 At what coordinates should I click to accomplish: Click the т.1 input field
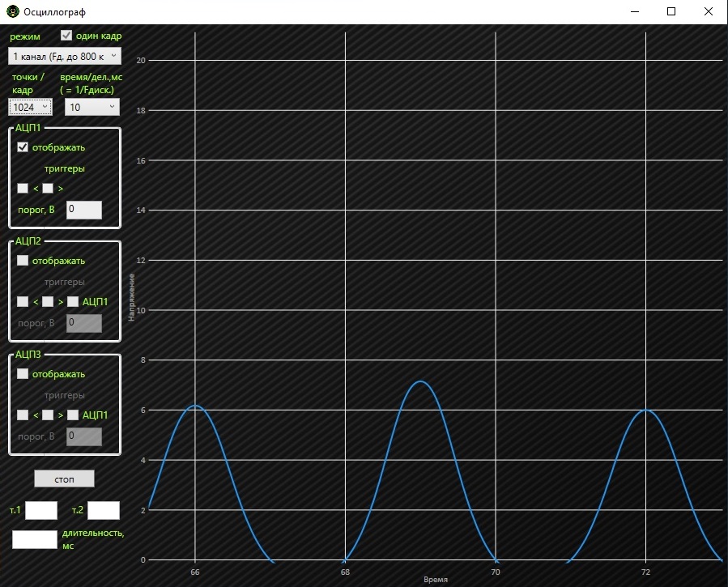(x=41, y=510)
